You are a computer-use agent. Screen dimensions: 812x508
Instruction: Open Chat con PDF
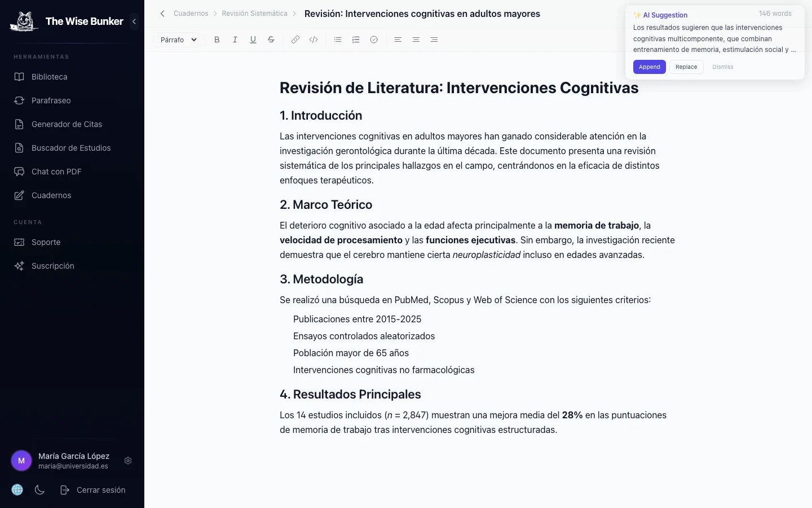click(56, 172)
